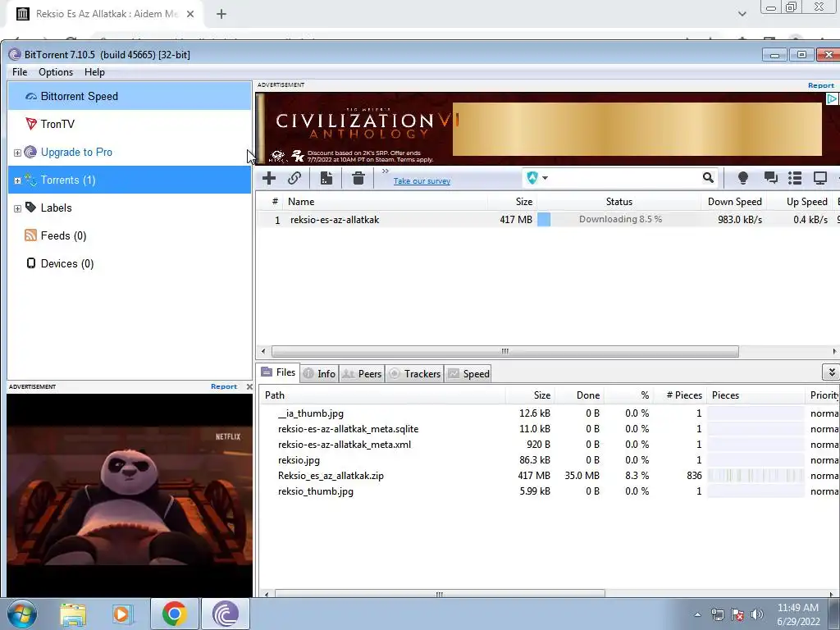The height and width of the screenshot is (630, 840).
Task: Select Reksio_es_az_allatkak.zip file
Action: click(549, 476)
